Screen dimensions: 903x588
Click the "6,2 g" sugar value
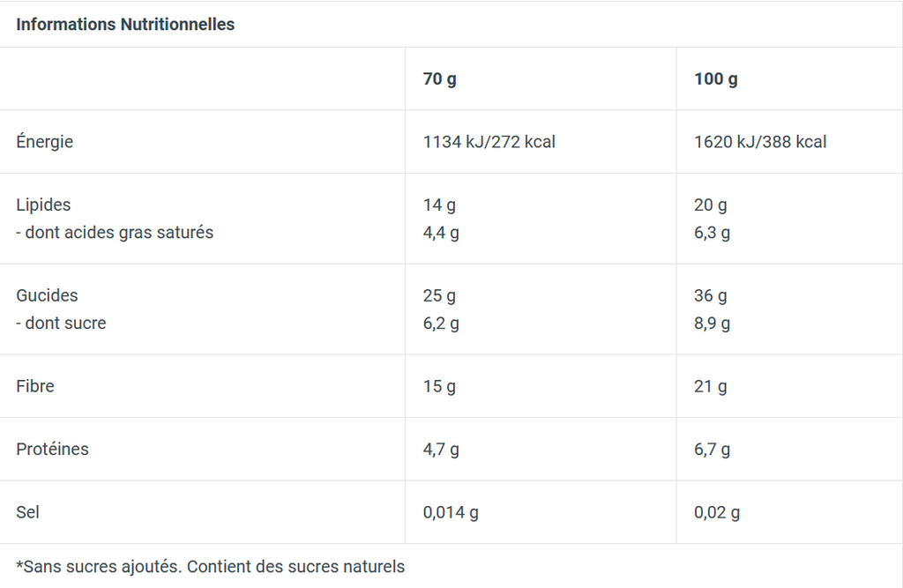coord(441,324)
